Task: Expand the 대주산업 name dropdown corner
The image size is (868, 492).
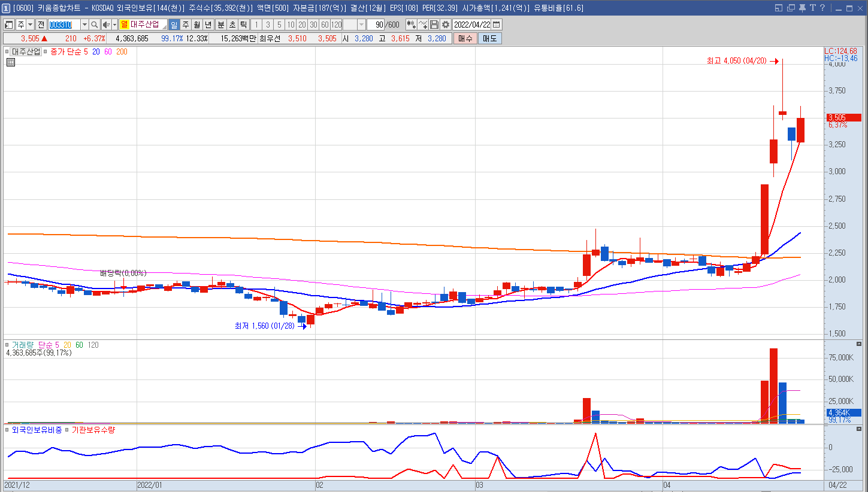Action: click(164, 26)
